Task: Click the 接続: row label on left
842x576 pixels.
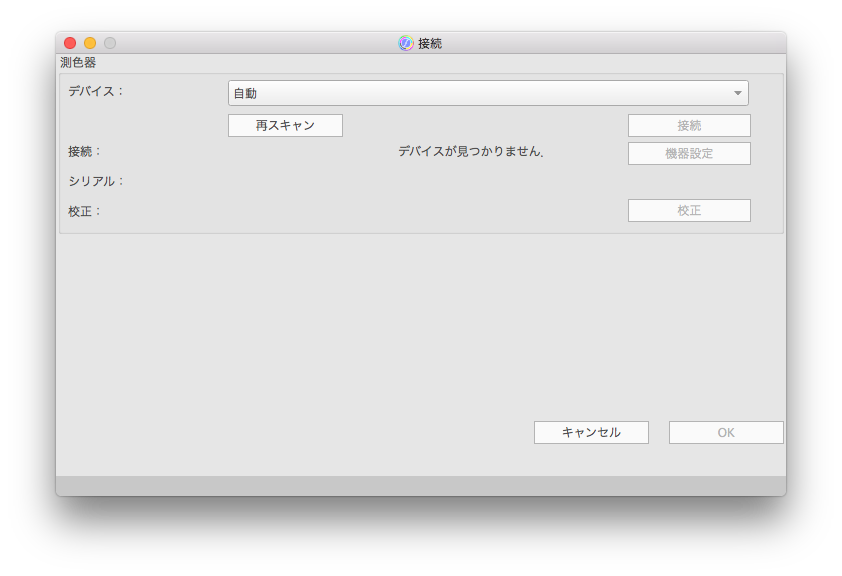Action: (x=84, y=152)
